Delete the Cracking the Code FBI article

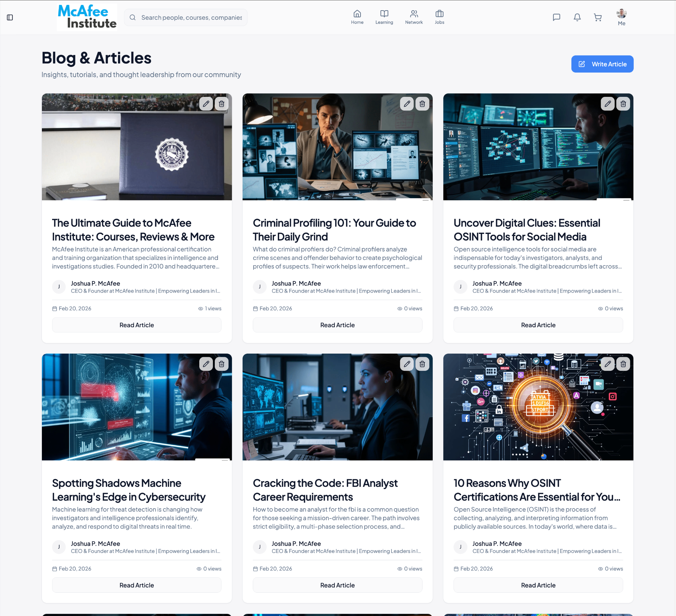click(422, 364)
